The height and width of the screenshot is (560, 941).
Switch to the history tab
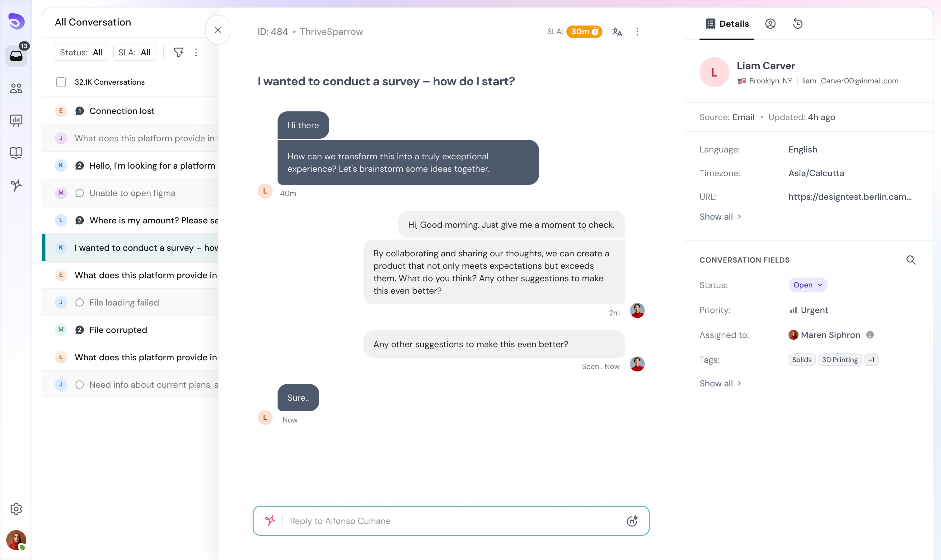click(x=798, y=24)
